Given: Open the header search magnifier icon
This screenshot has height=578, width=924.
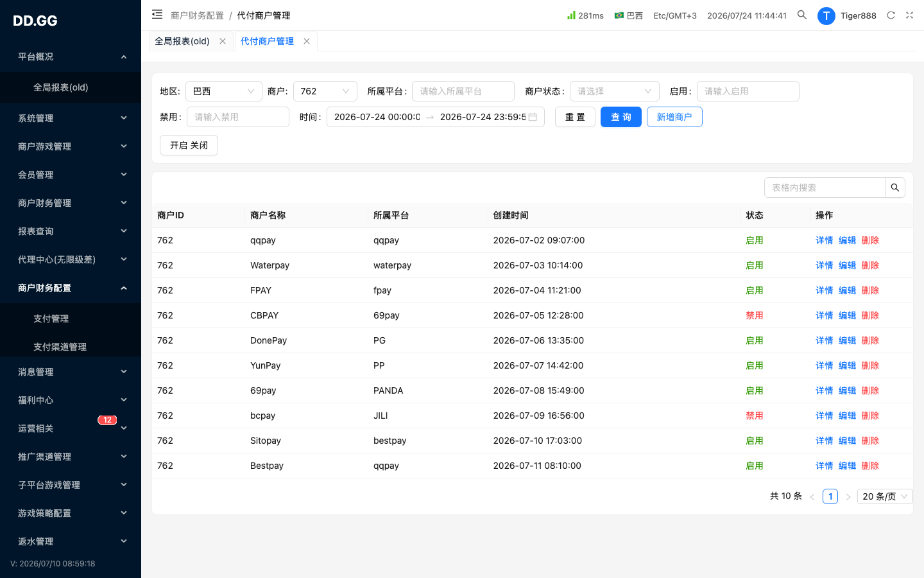Looking at the screenshot, I should [x=802, y=15].
